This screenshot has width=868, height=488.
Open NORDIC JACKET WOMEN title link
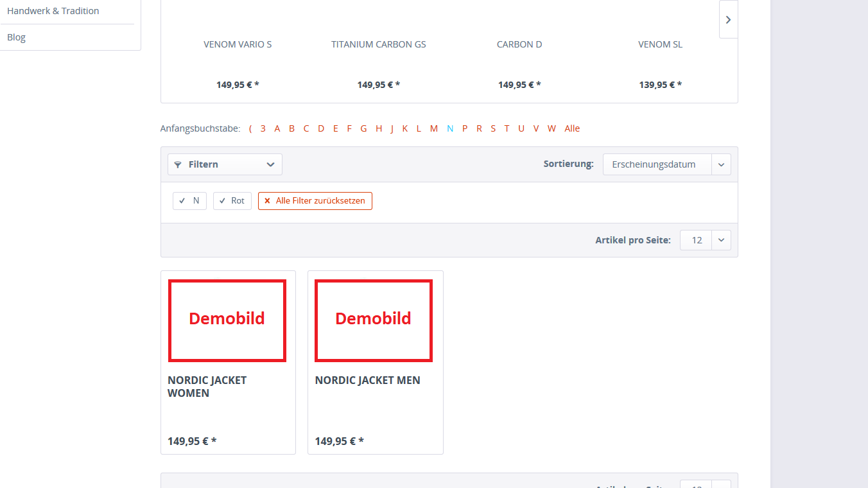207,387
